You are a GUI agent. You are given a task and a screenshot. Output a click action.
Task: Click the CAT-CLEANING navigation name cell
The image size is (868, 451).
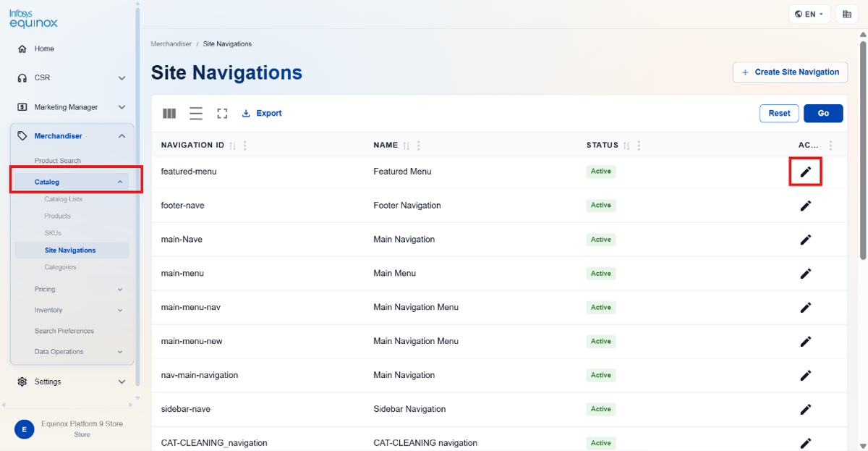tap(425, 443)
